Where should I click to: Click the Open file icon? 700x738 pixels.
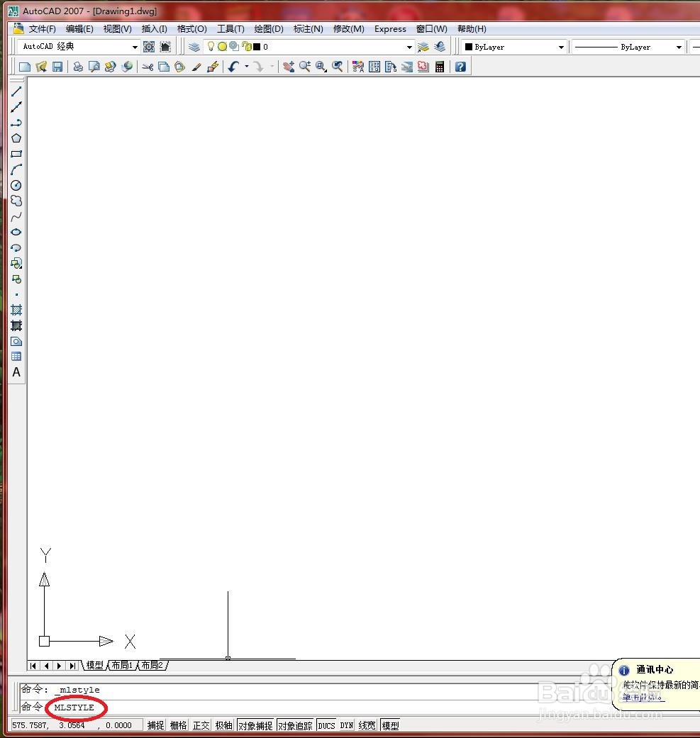[41, 67]
